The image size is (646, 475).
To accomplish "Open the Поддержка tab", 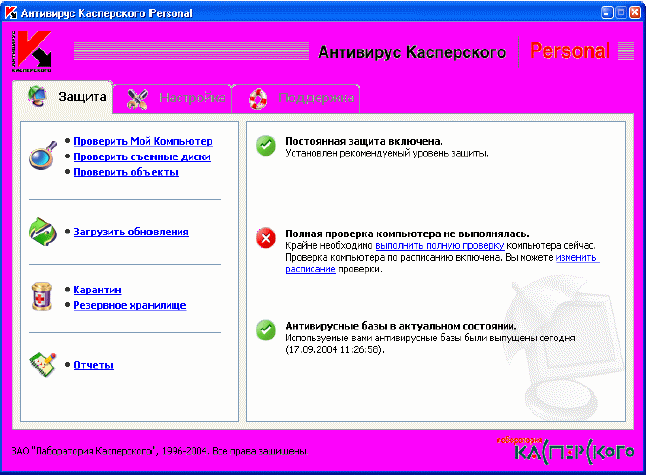I will (x=296, y=98).
